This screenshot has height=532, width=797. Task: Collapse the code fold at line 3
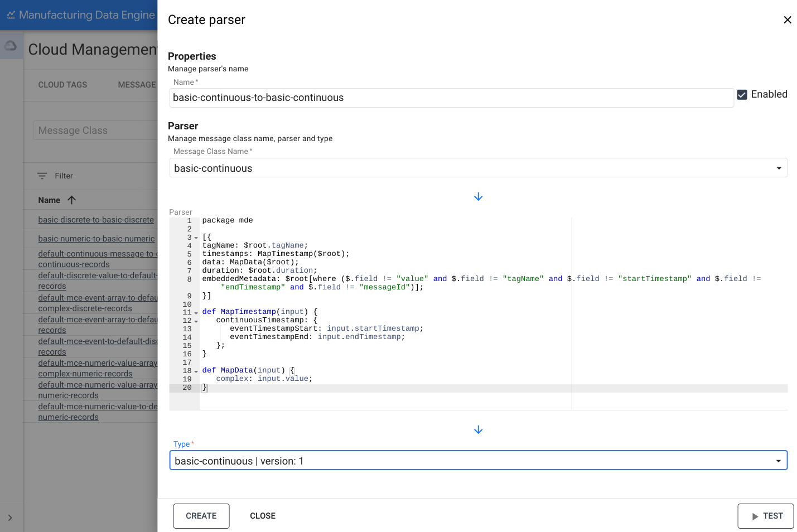(196, 238)
